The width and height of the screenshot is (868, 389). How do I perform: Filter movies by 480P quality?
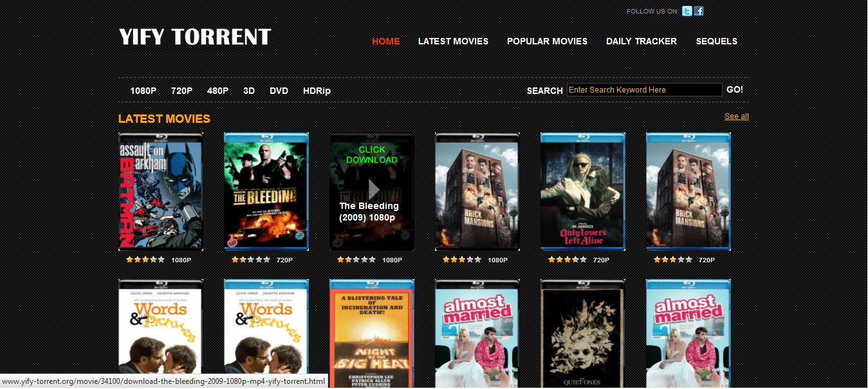217,91
